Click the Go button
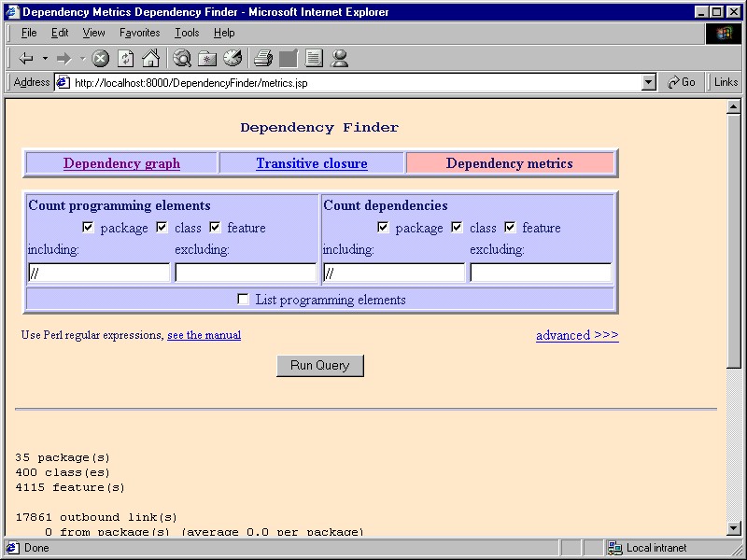Viewport: 747px width, 560px height. coord(682,82)
